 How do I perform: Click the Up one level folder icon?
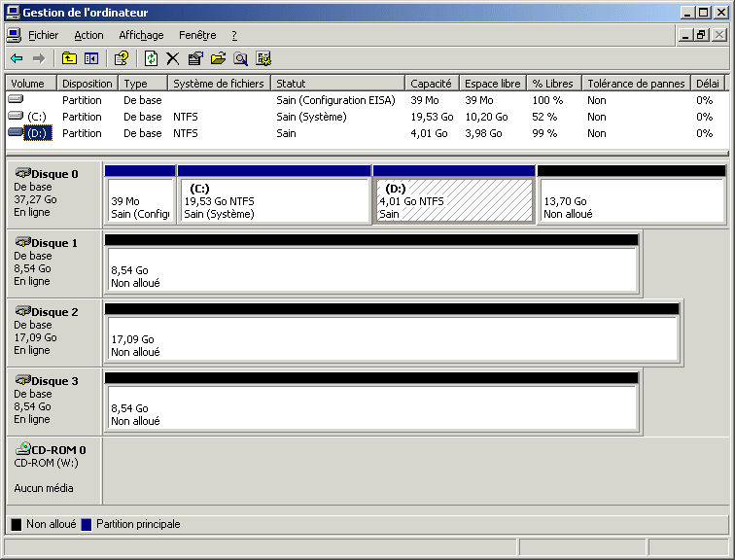(x=69, y=58)
